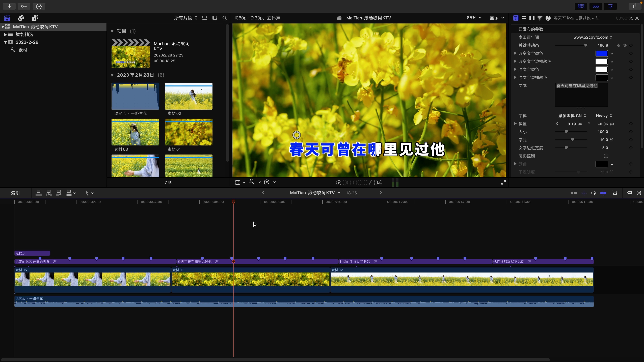Select the MaiTian-滚动歌词 KTV project thumbnail
This screenshot has width=644, height=362.
pos(131,53)
